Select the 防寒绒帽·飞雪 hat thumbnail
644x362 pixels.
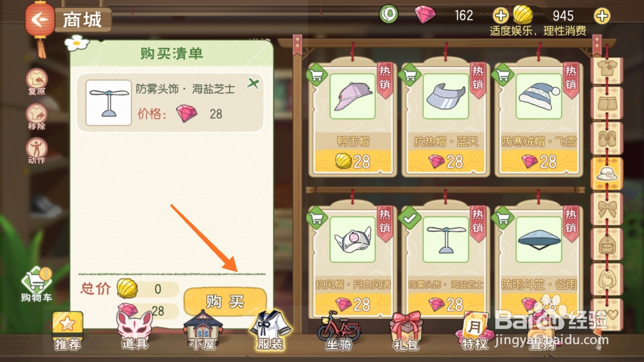tap(539, 97)
